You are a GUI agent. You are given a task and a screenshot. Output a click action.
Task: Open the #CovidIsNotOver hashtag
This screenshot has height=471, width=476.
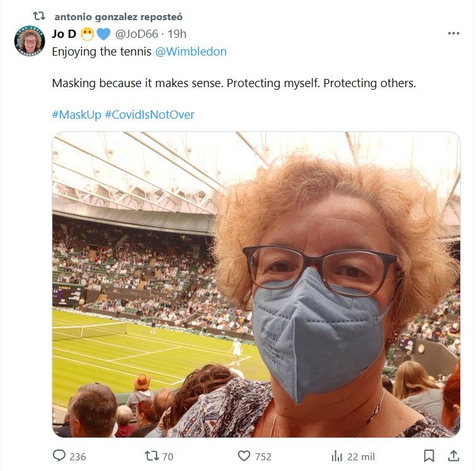[x=150, y=115]
